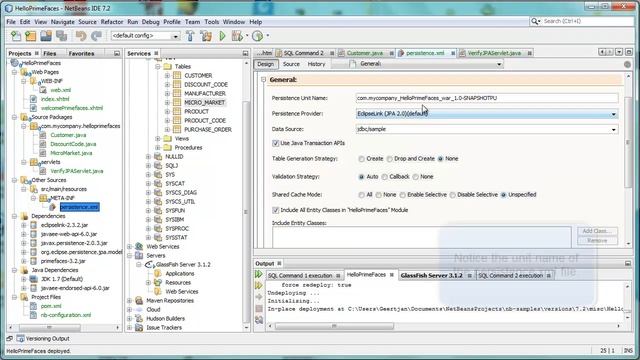Toggle Use Java Transaction APIs checkbox

click(276, 143)
